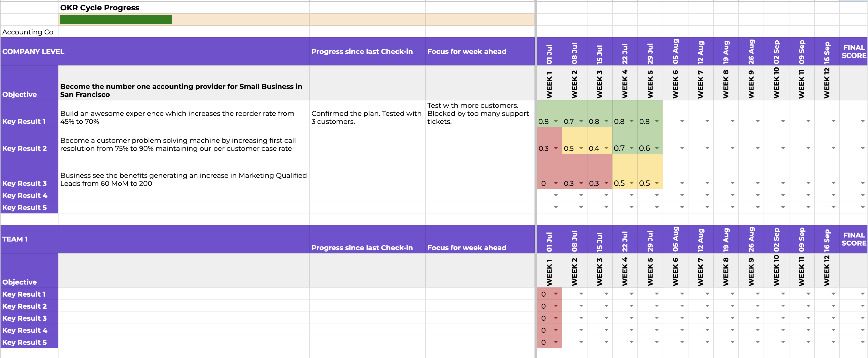This screenshot has height=358, width=868.
Task: Select the 'COMPANY LEVEL' header cell
Action: tap(155, 52)
